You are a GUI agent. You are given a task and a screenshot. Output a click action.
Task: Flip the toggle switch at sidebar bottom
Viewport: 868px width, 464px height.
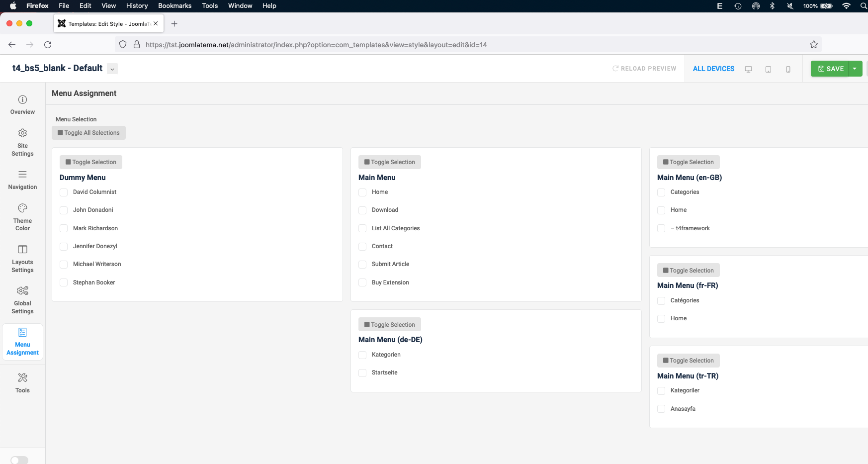coord(19,460)
